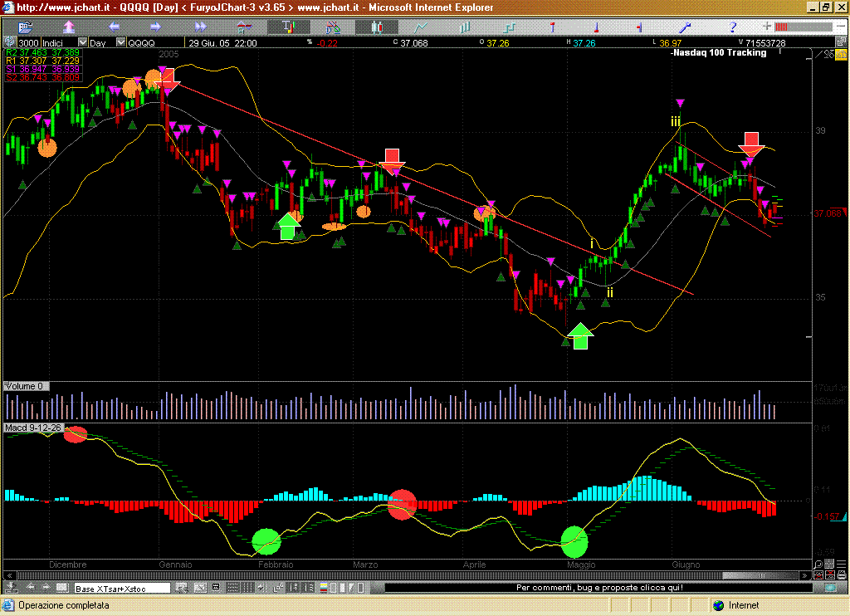Open help with the question mark icon
This screenshot has height=616, width=850.
(x=732, y=27)
